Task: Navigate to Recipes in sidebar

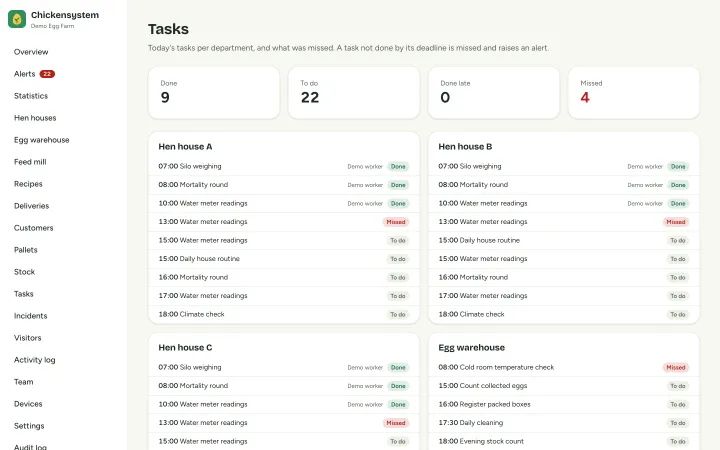Action: tap(28, 184)
